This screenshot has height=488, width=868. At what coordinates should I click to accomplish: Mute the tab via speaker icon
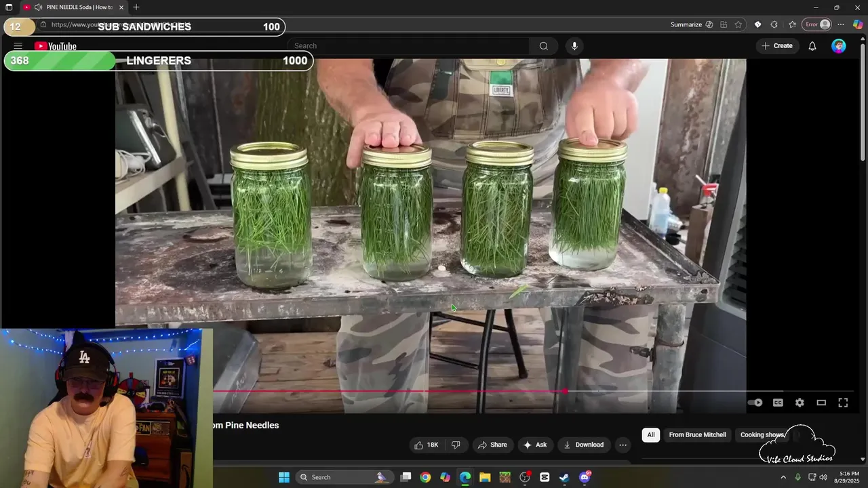[39, 7]
